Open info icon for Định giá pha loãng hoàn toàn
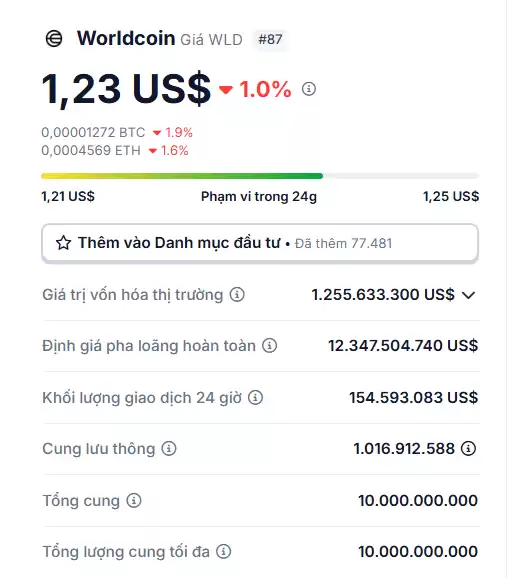514x578 pixels. coord(270,346)
